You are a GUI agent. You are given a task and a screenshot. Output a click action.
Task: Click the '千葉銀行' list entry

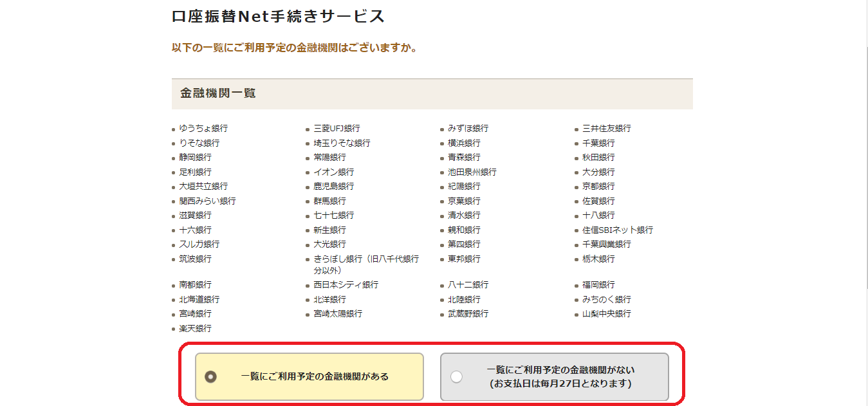[x=598, y=143]
